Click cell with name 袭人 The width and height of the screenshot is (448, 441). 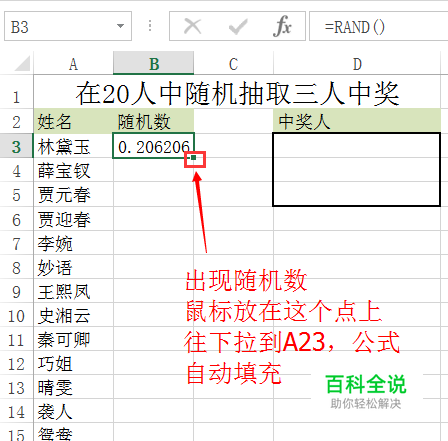pyautogui.click(x=73, y=411)
